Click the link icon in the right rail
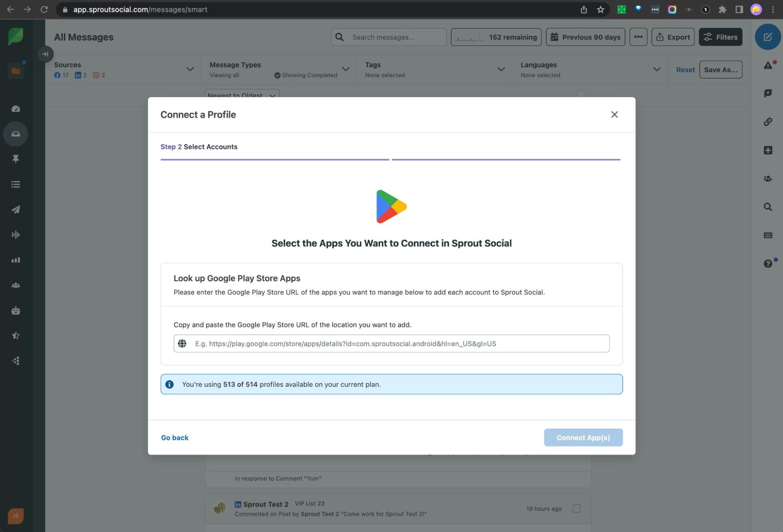 click(x=768, y=122)
